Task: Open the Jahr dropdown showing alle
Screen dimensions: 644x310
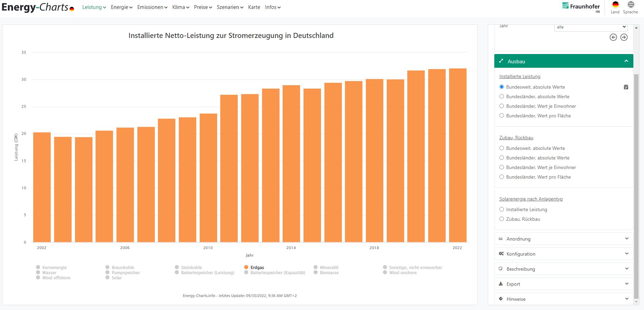Action: click(x=591, y=27)
